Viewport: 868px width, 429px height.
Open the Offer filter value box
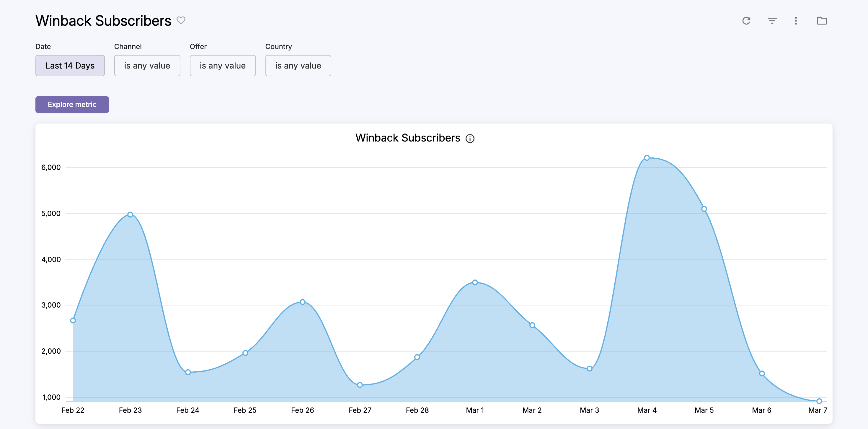(223, 65)
